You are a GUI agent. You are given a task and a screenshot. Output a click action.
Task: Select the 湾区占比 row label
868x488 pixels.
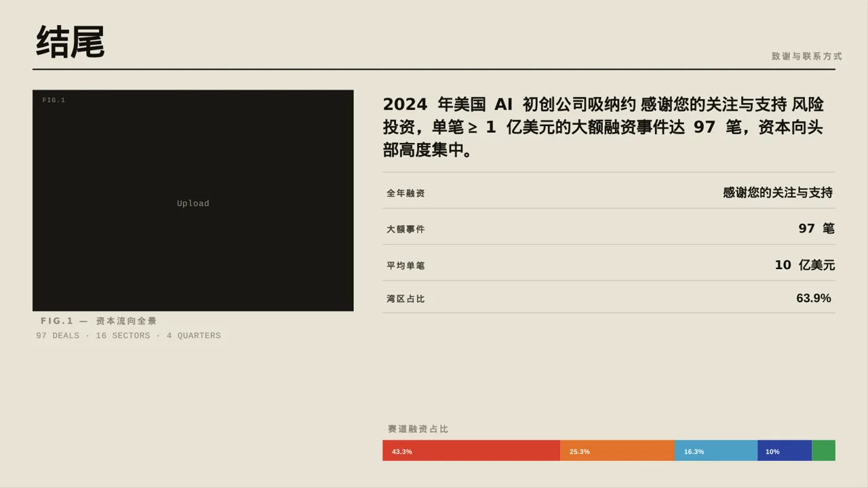406,298
